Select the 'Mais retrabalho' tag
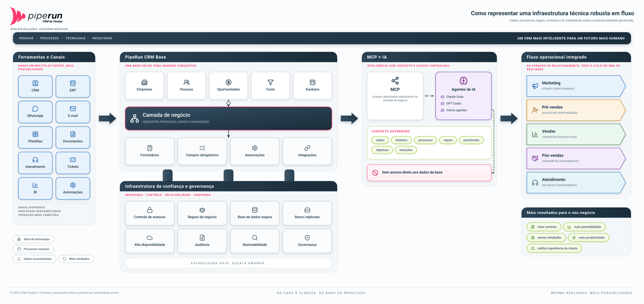Image resolution: width=644 pixels, height=304 pixels. [x=76, y=259]
